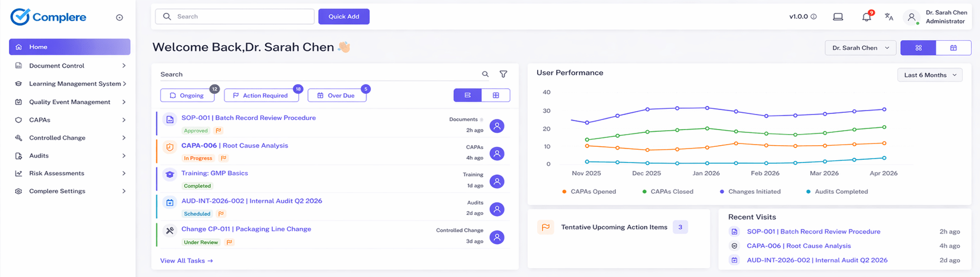Click CAPAs Closed data point for Apr 2026
This screenshot has width=980, height=277.
click(885, 127)
